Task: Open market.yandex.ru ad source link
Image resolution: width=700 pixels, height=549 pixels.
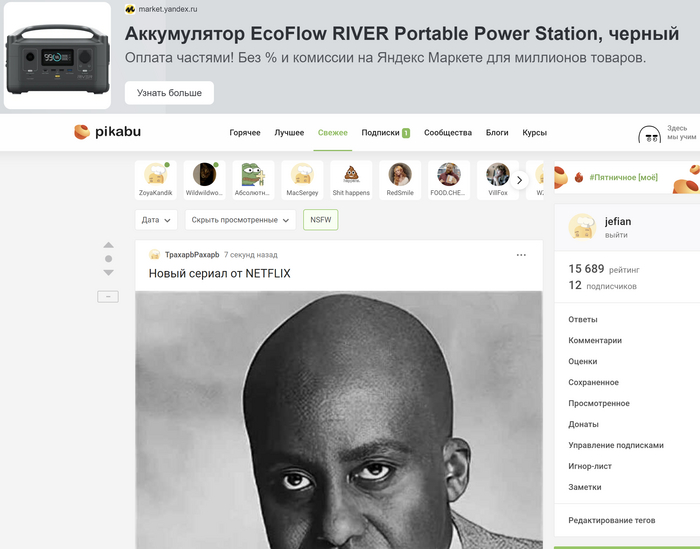Action: (x=167, y=9)
